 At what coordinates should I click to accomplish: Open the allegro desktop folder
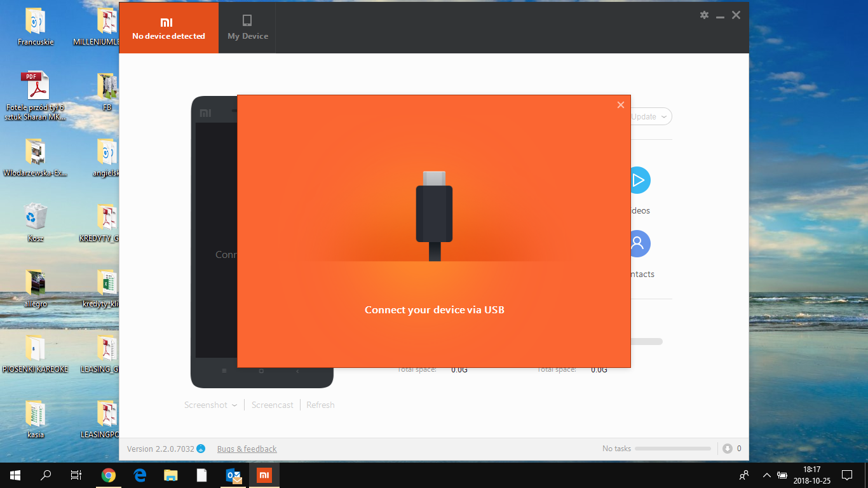(36, 283)
